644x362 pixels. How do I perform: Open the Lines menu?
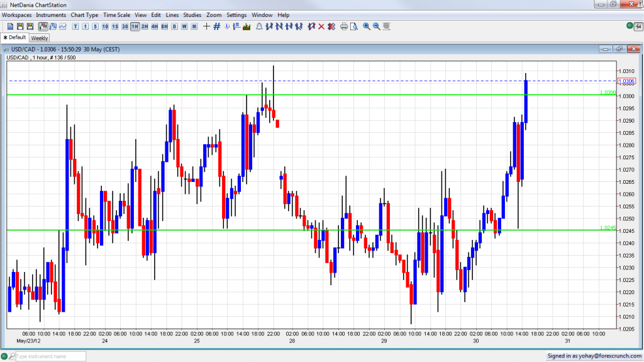[172, 15]
